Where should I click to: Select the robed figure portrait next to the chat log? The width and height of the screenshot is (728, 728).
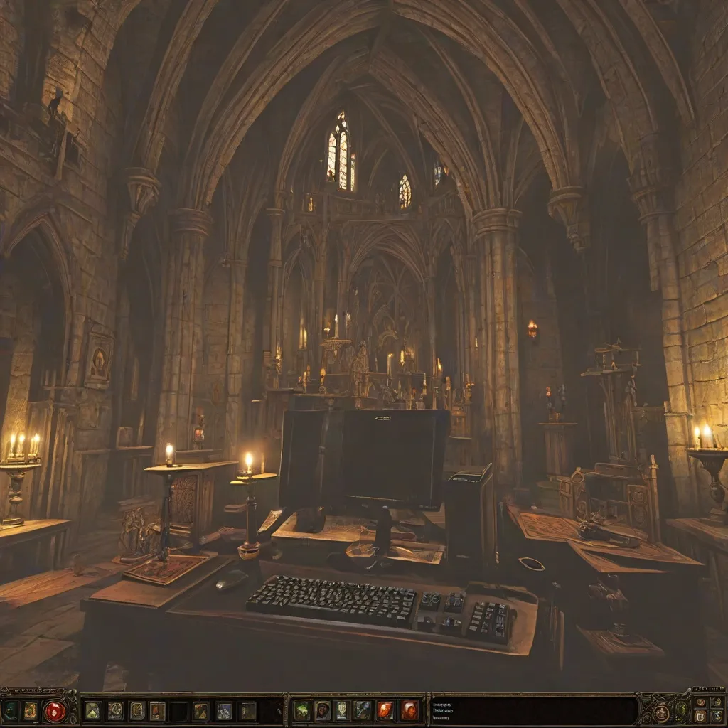(407, 710)
